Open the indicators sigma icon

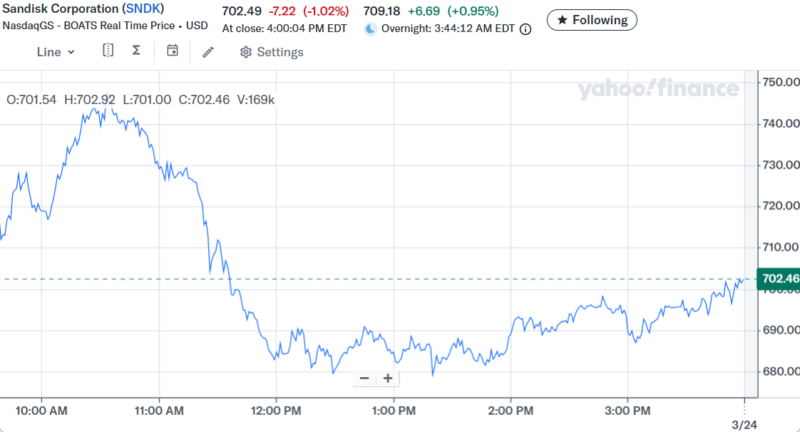coord(138,51)
